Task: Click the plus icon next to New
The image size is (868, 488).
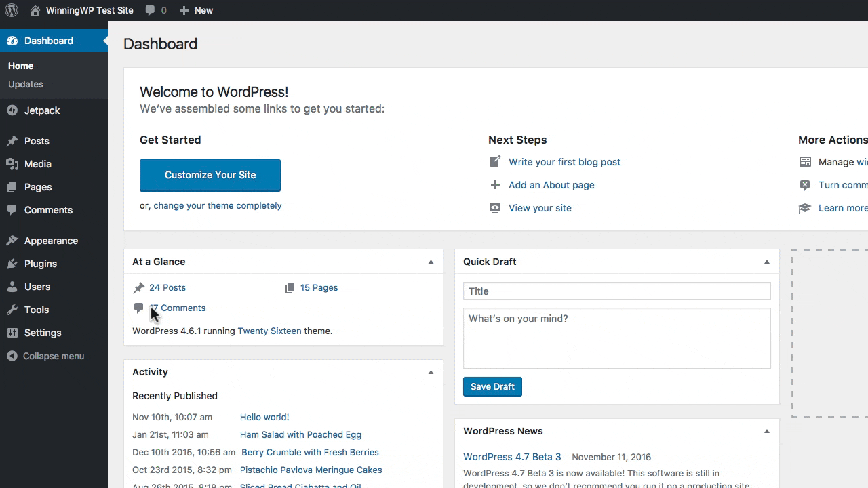Action: pyautogui.click(x=184, y=10)
